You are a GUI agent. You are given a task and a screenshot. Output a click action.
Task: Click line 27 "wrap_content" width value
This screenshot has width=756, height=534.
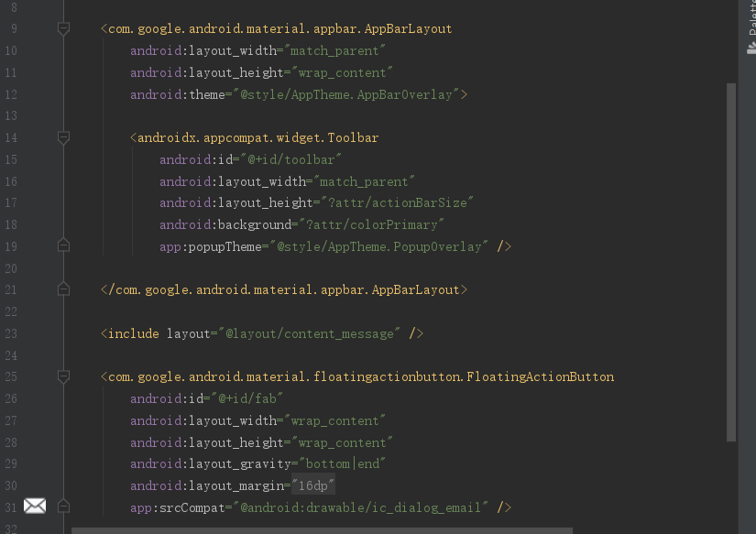tap(335, 420)
